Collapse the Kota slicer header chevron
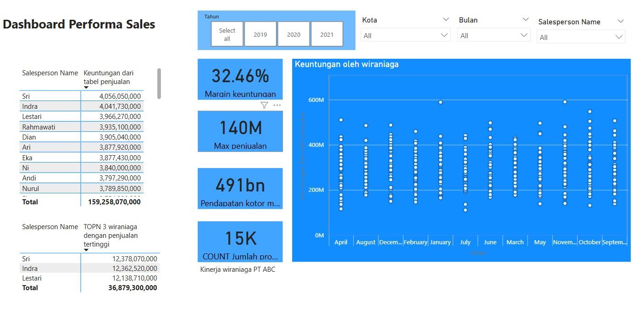This screenshot has width=644, height=309. click(446, 20)
